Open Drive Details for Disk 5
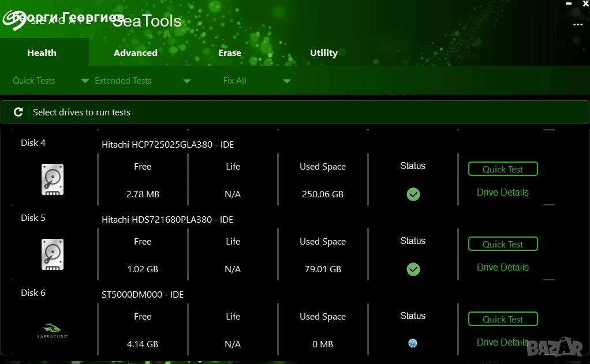This screenshot has width=590, height=364. (502, 267)
